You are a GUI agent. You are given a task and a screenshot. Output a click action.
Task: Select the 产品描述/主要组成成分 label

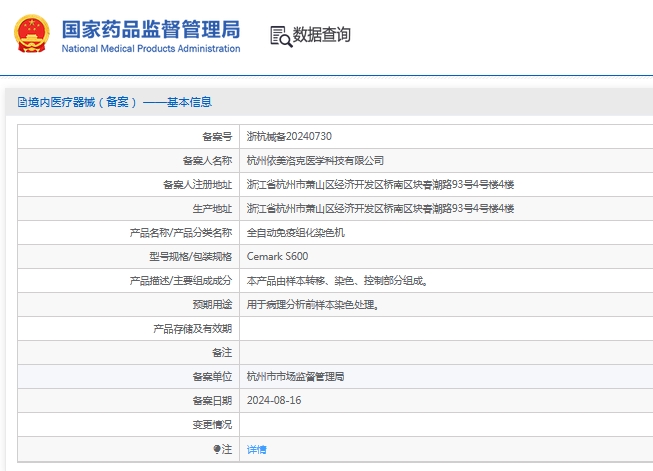pyautogui.click(x=181, y=281)
